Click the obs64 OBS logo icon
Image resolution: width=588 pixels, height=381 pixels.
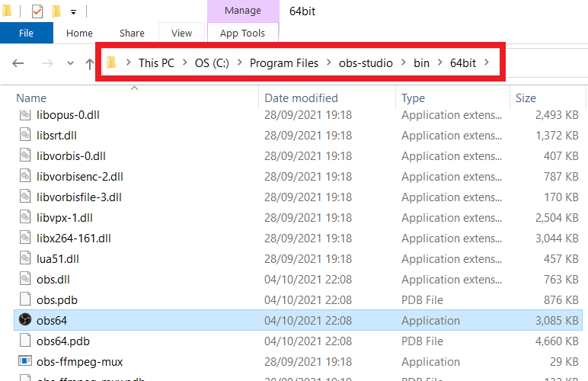tap(24, 319)
